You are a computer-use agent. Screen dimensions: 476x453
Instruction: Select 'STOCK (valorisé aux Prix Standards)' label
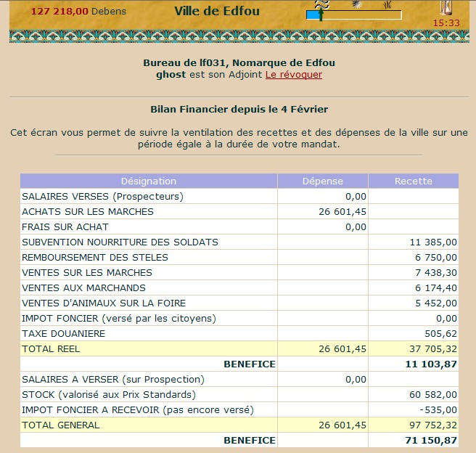pos(109,394)
